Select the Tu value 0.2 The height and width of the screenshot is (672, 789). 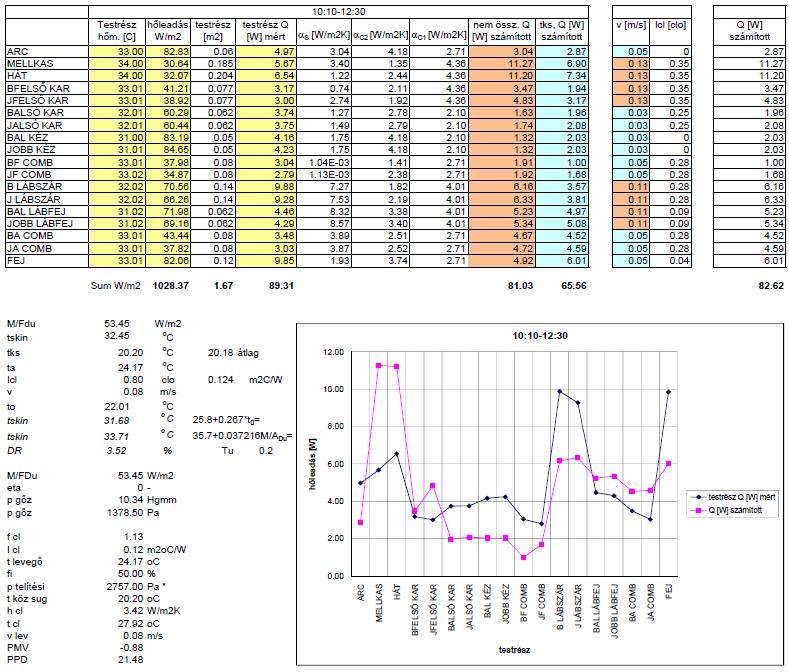pyautogui.click(x=266, y=451)
